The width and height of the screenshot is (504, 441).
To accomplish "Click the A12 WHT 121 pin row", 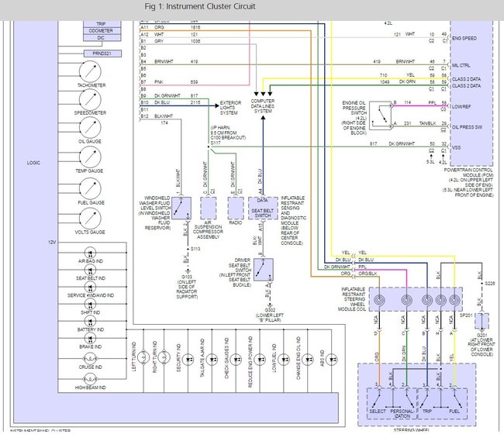I will (x=169, y=34).
